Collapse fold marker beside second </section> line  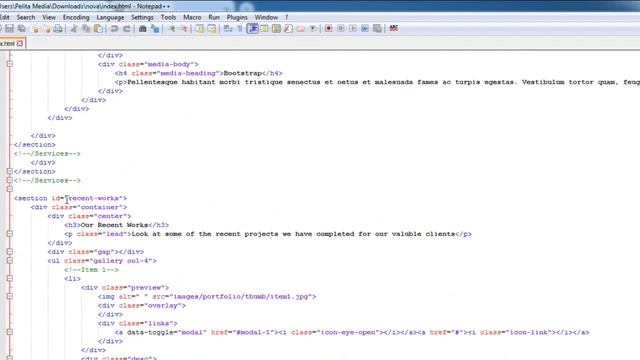[9, 171]
